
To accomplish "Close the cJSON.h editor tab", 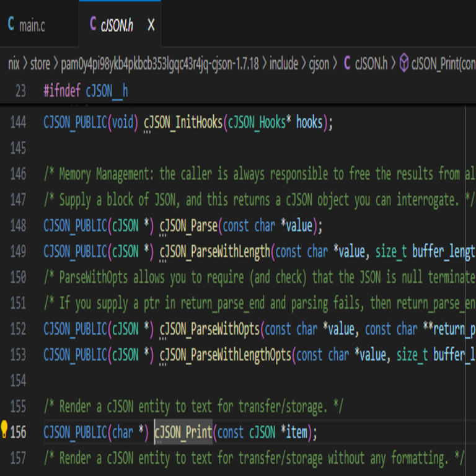I will (x=151, y=25).
